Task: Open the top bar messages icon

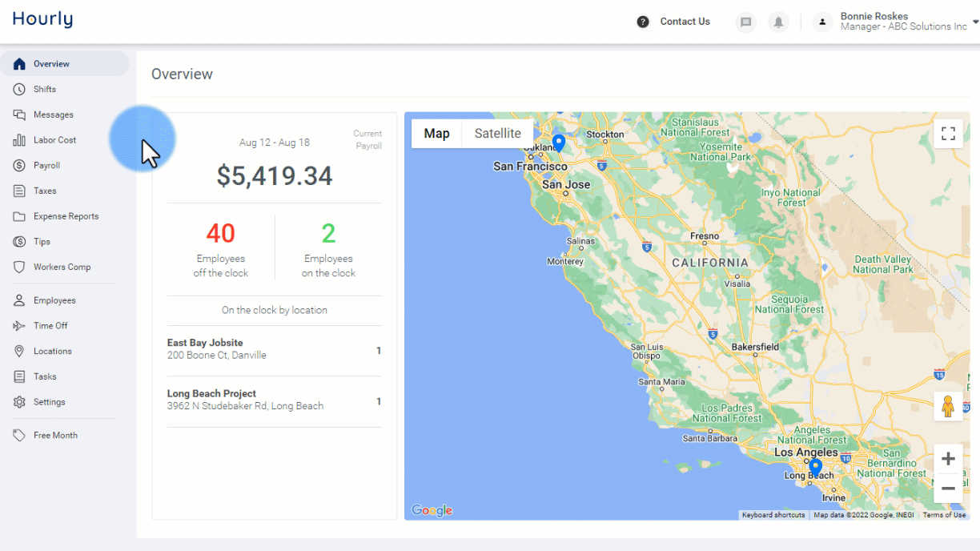Action: [746, 22]
